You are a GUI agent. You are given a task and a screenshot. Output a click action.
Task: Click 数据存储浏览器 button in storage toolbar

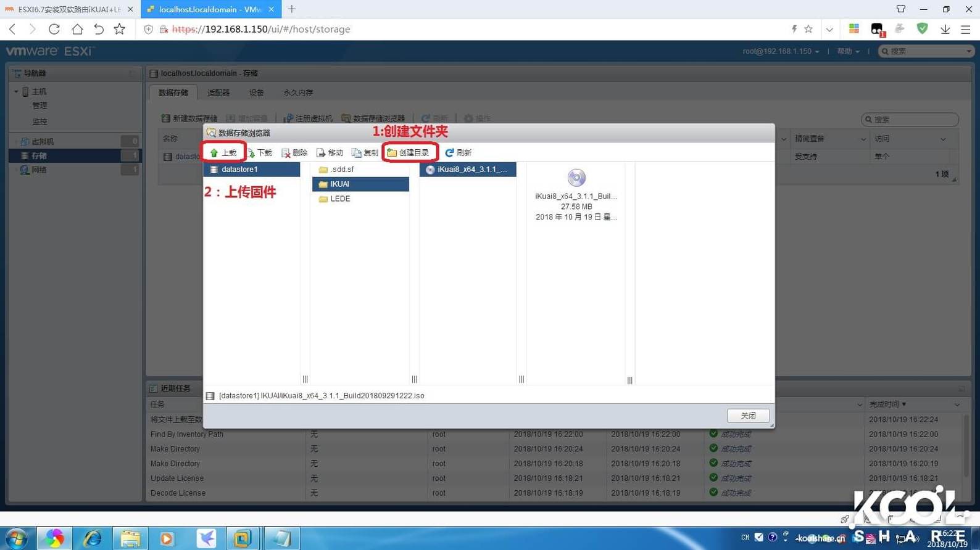pos(373,118)
